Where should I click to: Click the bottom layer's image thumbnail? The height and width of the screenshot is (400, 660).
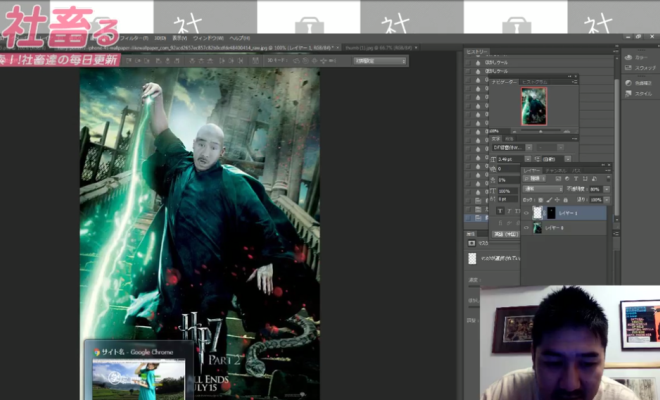click(x=537, y=228)
